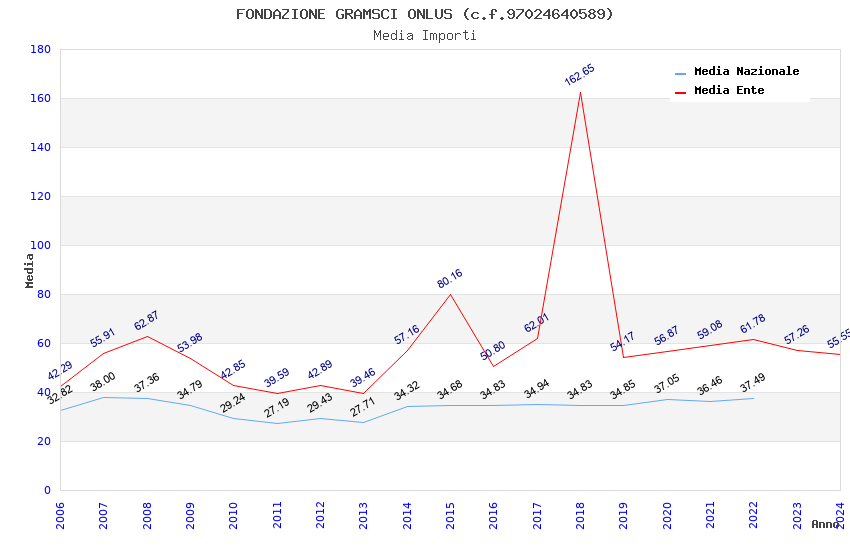Click the 62.01 data label
This screenshot has width=850, height=550.
tap(536, 322)
